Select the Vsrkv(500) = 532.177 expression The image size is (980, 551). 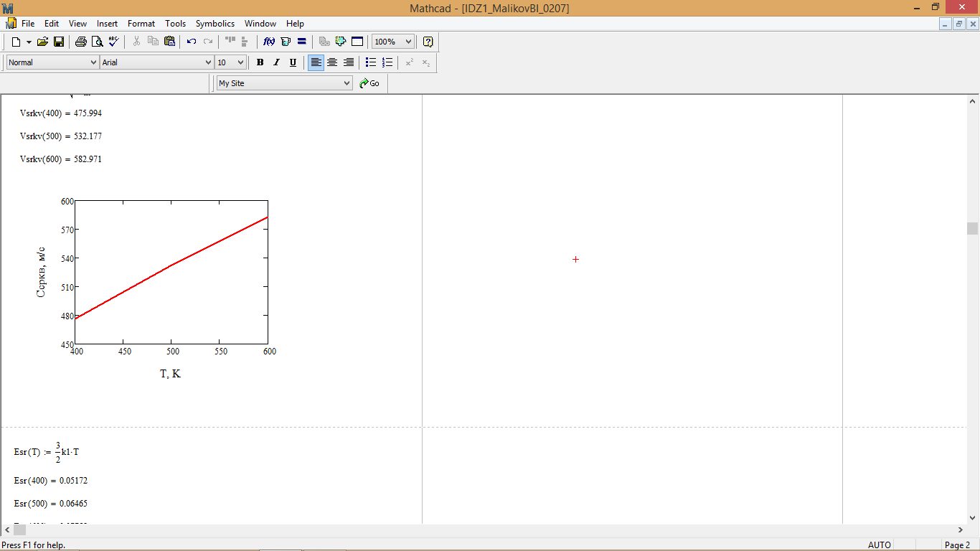(x=61, y=136)
